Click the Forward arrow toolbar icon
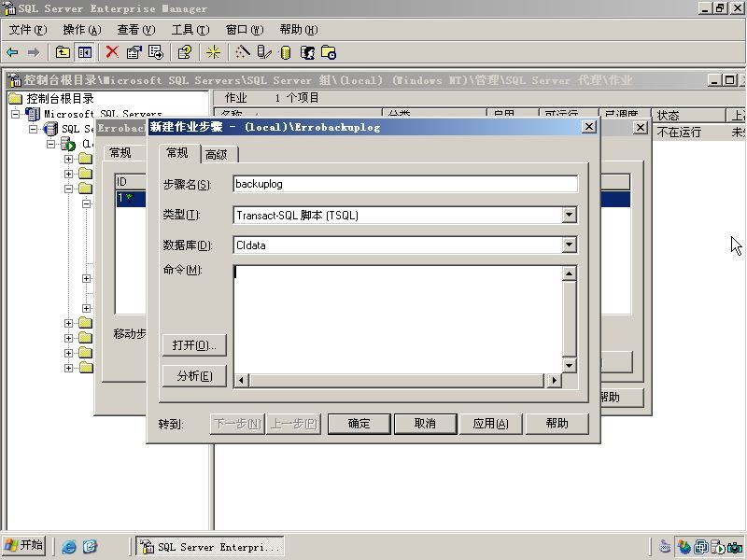The width and height of the screenshot is (747, 560). pyautogui.click(x=34, y=52)
